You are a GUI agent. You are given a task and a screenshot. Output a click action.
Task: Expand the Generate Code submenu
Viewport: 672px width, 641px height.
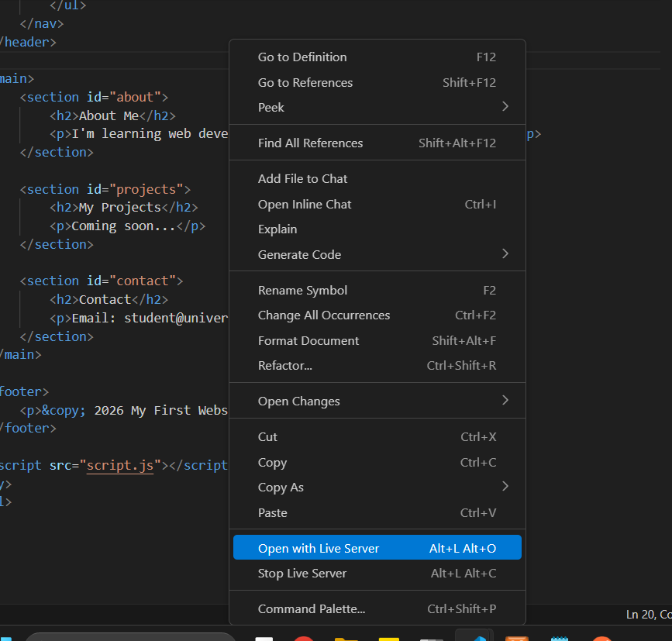(x=505, y=254)
